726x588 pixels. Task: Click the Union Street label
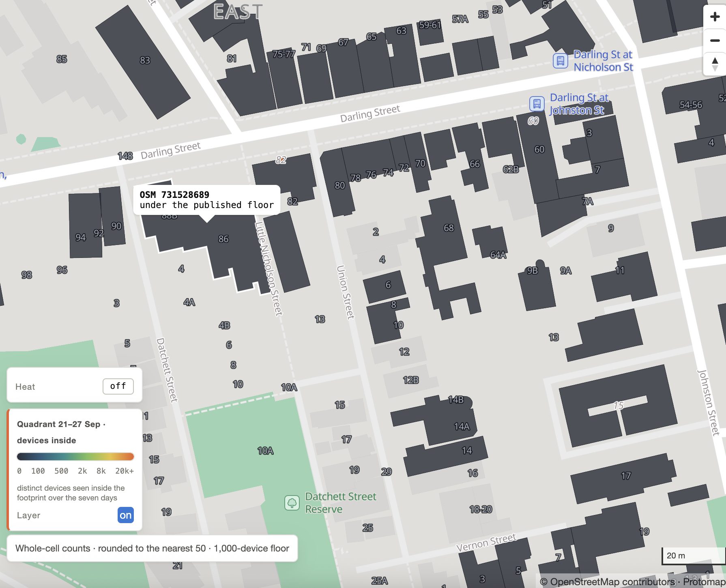[x=346, y=292]
